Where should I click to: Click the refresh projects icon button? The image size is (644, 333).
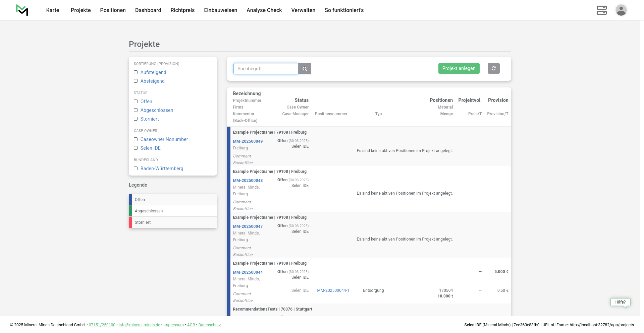pyautogui.click(x=493, y=68)
